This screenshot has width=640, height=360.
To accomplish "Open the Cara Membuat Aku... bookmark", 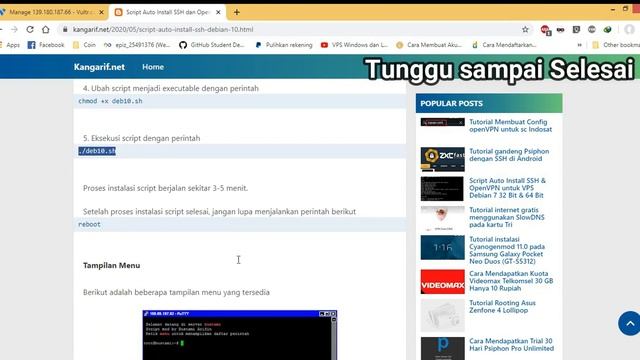I will (x=429, y=45).
